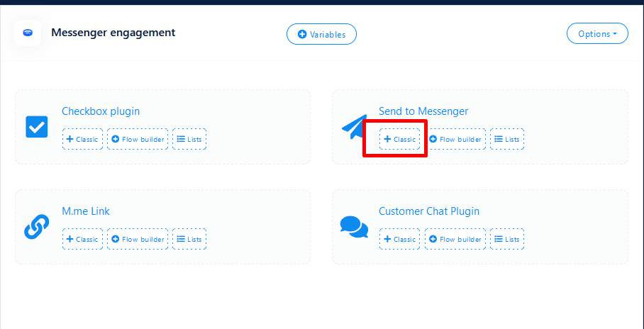Expand the Options dropdown
The image size is (644, 329).
tap(596, 33)
